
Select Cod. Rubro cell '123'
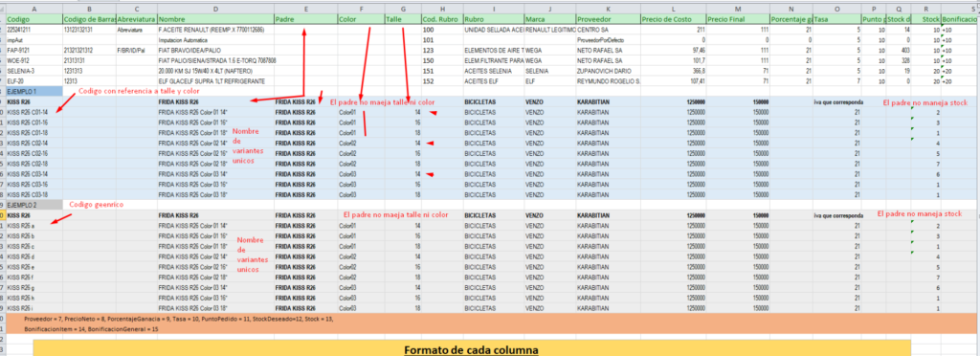[x=442, y=50]
